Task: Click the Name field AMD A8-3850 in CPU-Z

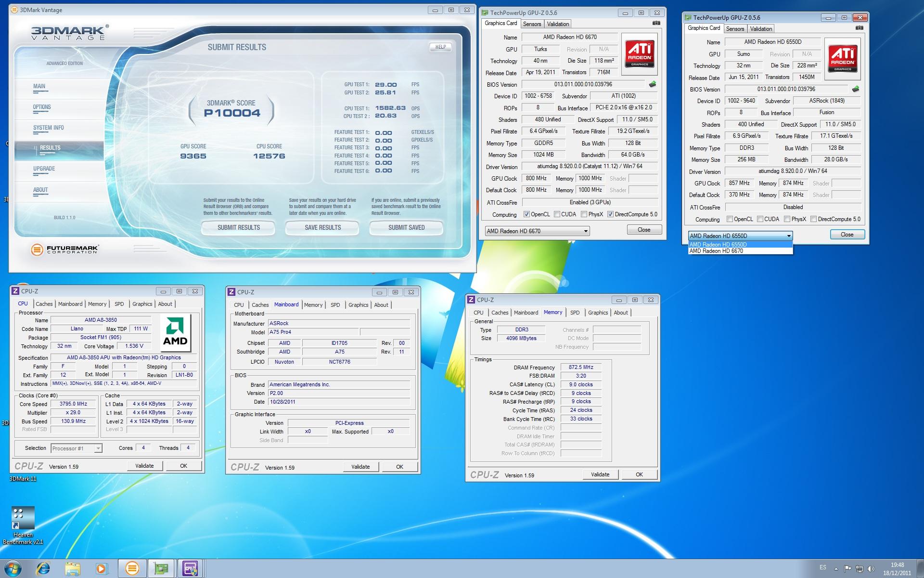Action: (101, 320)
